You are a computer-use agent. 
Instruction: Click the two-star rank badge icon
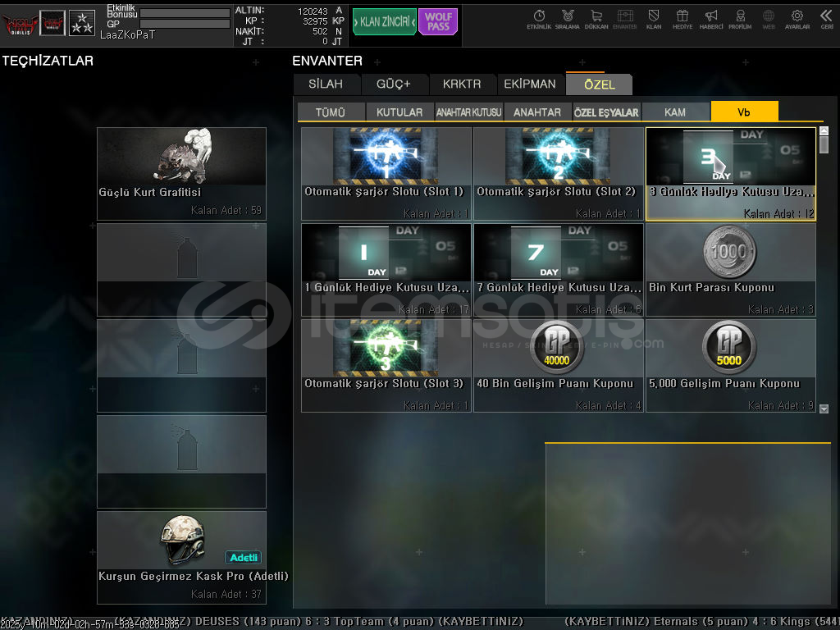click(82, 24)
